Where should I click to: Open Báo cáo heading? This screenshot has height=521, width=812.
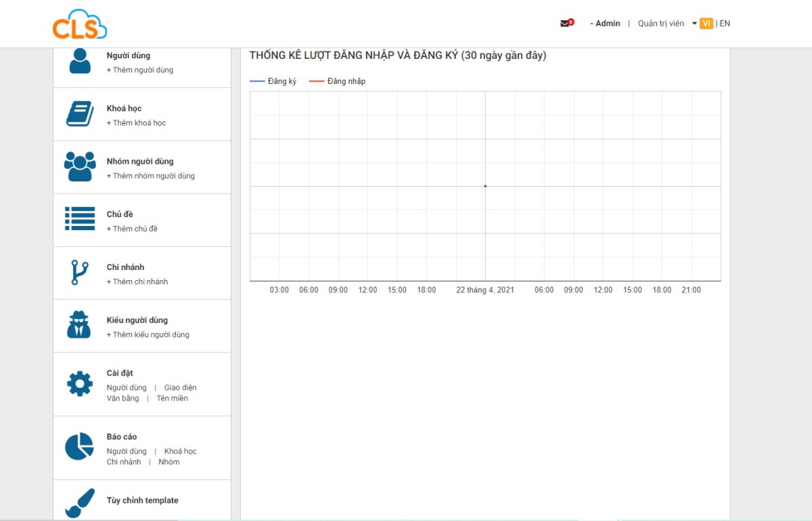click(122, 436)
